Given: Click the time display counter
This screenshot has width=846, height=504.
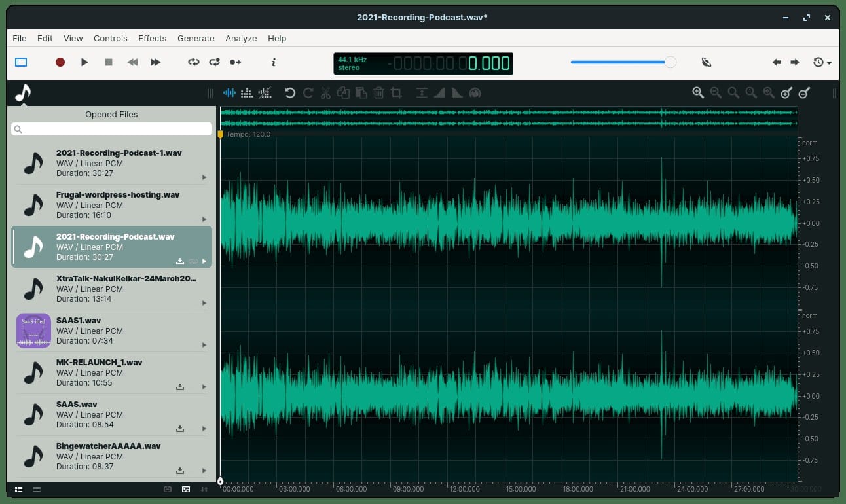Looking at the screenshot, I should coord(423,63).
